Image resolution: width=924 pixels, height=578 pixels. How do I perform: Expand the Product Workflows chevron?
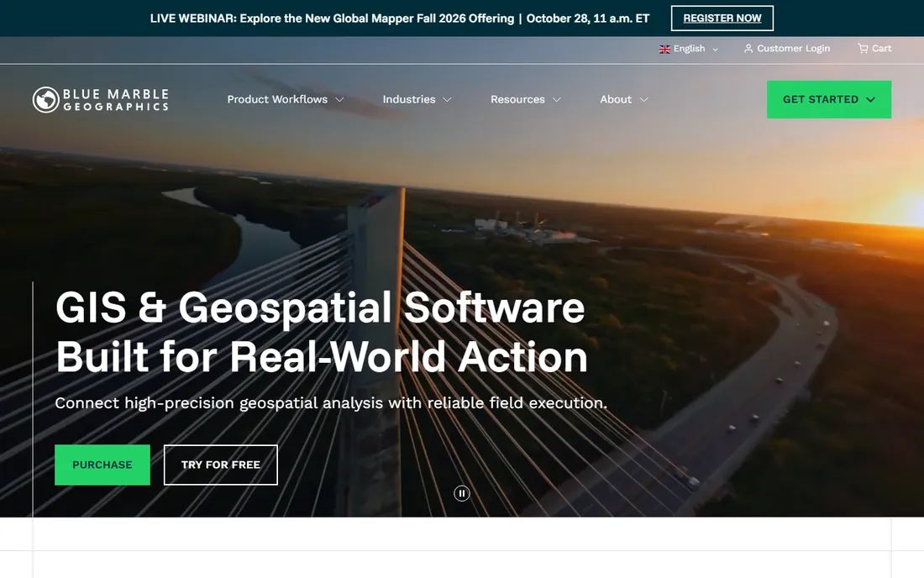[339, 100]
